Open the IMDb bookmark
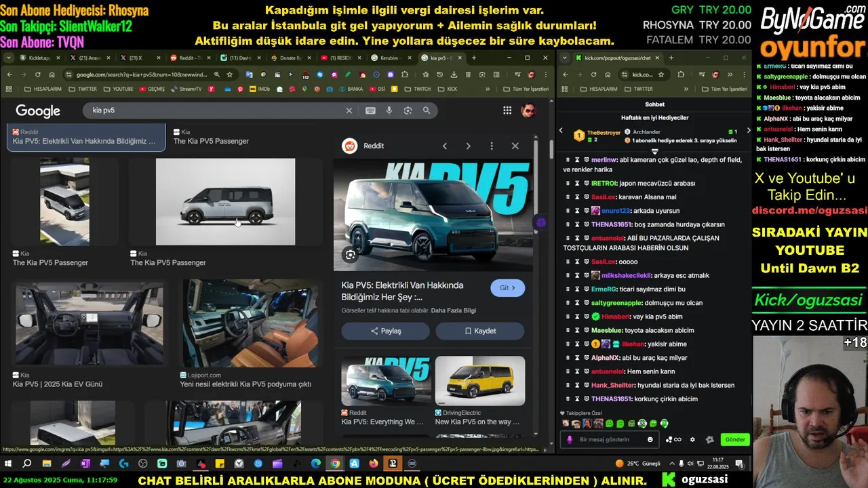868x488 pixels. [x=260, y=89]
